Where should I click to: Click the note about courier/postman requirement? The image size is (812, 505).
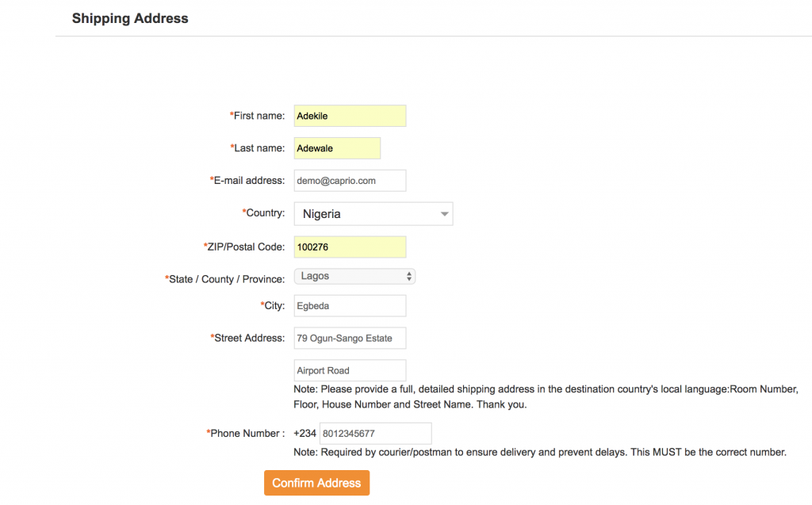[540, 452]
